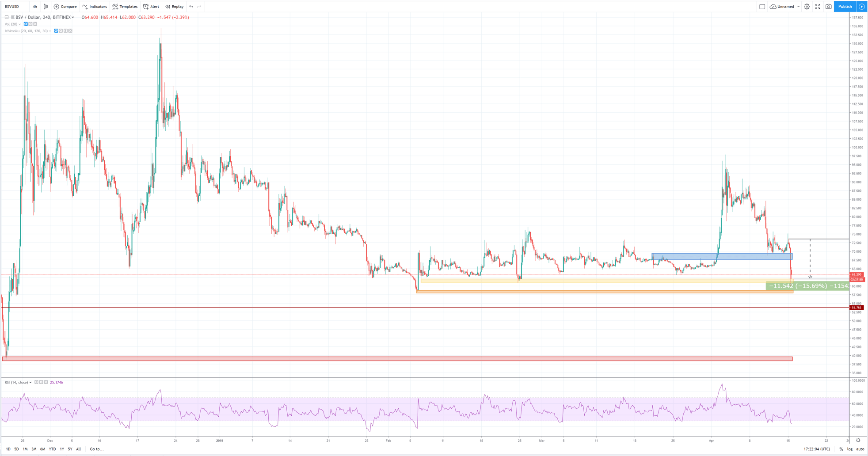Select the yellow rectangle zone drawing
The image size is (868, 456).
607,281
